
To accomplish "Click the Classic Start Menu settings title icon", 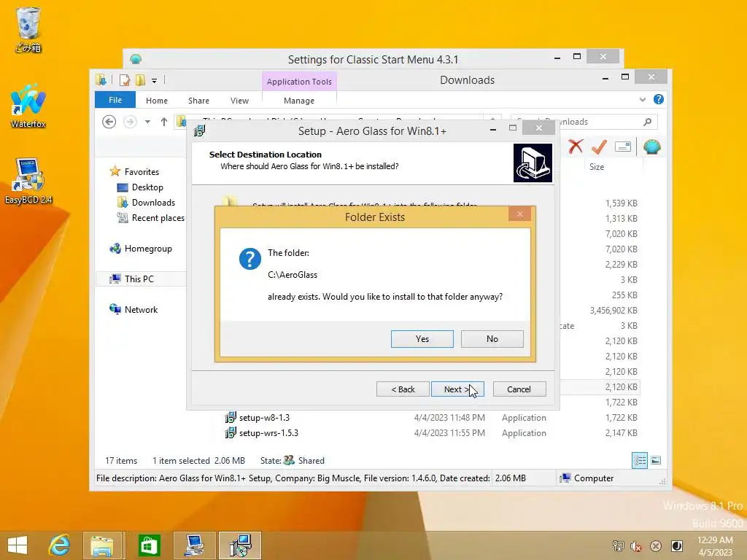I will pyautogui.click(x=136, y=59).
